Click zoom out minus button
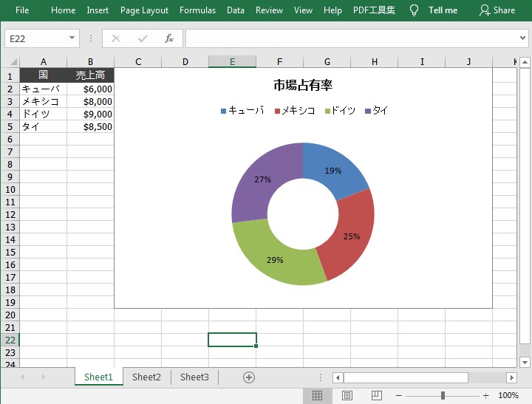 [x=399, y=396]
